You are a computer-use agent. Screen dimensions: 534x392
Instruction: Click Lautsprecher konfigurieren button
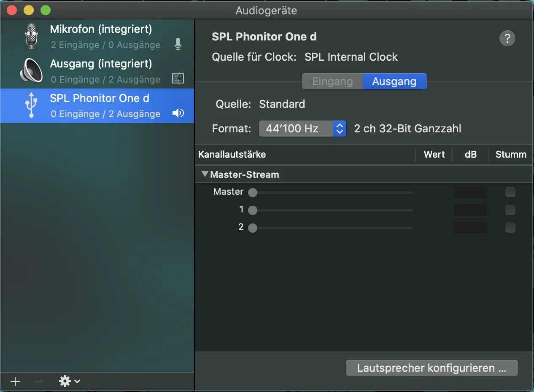click(432, 368)
